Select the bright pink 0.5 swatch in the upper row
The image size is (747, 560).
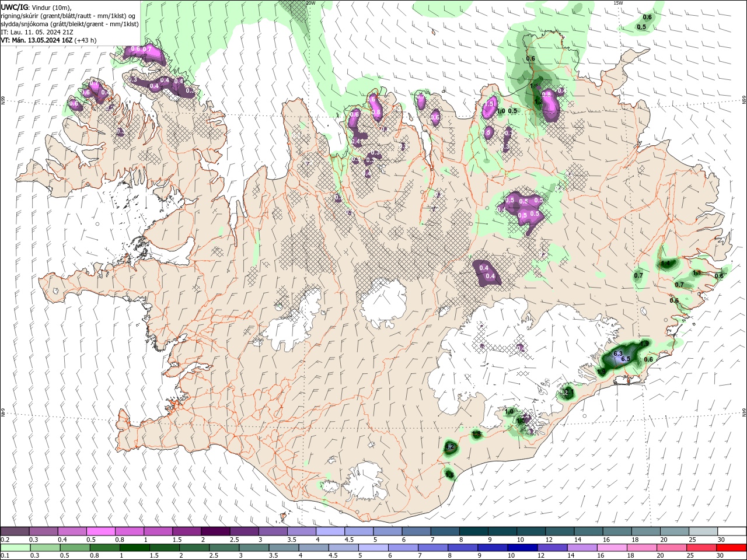pyautogui.click(x=100, y=531)
